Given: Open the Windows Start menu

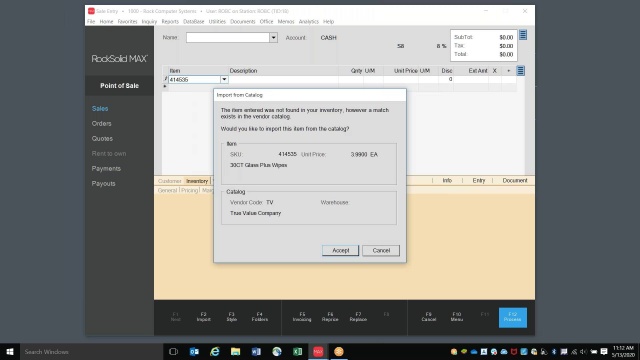Looking at the screenshot, I should click(10, 351).
